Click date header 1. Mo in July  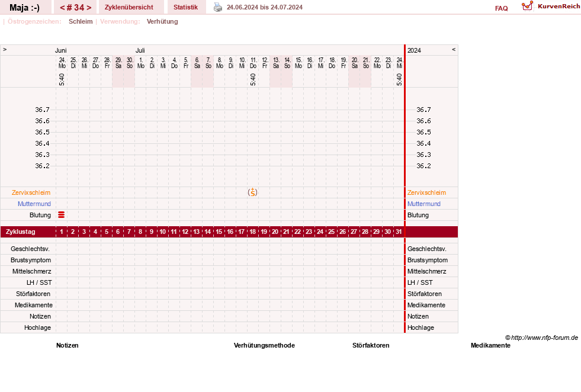point(141,63)
